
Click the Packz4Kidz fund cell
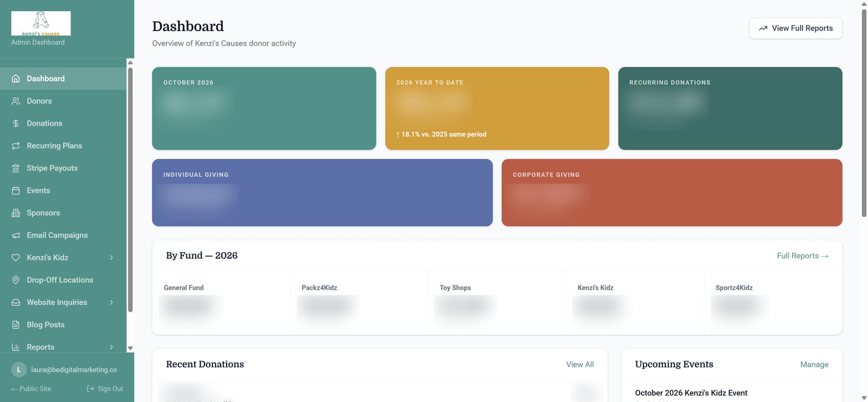coord(359,303)
